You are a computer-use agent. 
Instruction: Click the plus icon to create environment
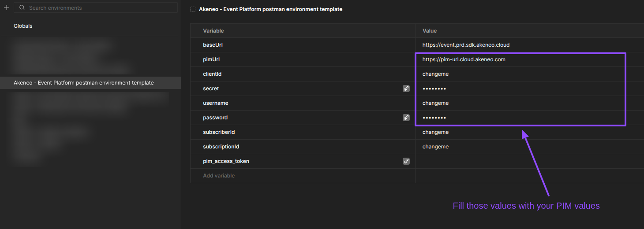coord(6,7)
